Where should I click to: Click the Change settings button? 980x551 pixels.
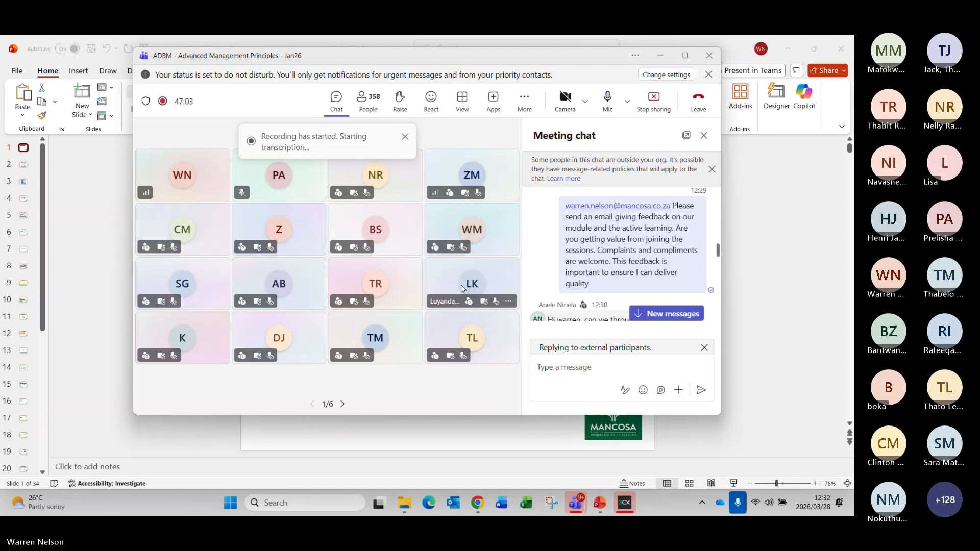click(666, 74)
